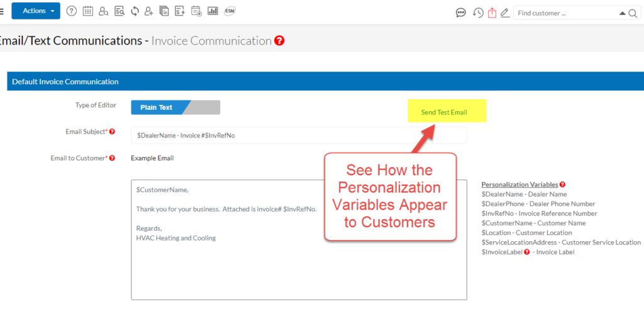Click the refresh sync arrows icon
This screenshot has width=644, height=314.
[135, 11]
